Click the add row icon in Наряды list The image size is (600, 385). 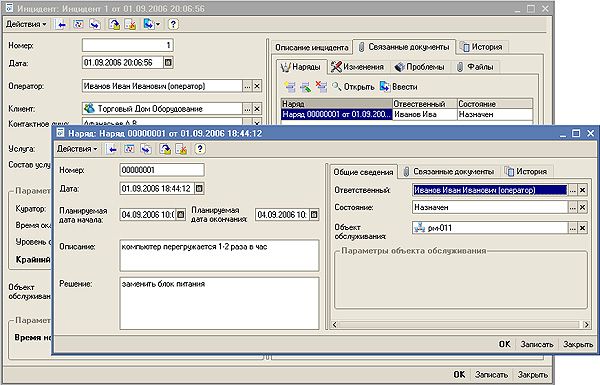[x=290, y=87]
